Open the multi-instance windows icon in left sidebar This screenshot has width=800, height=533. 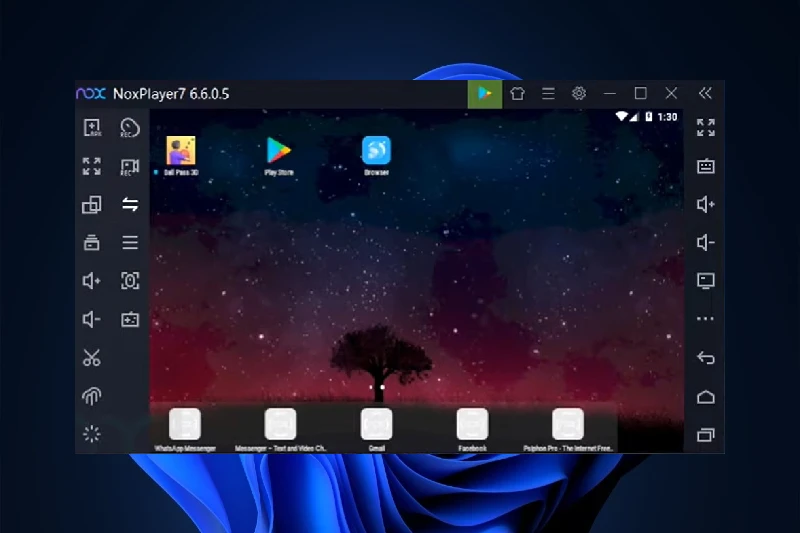coord(91,205)
